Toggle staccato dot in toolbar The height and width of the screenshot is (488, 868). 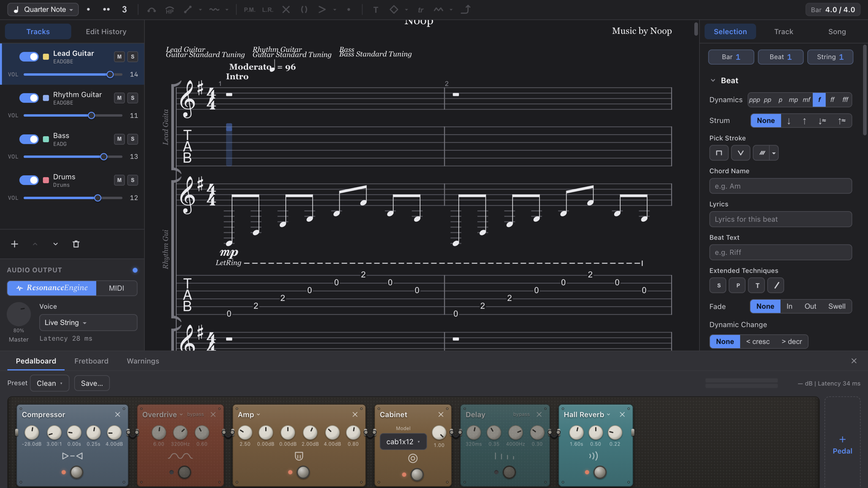tap(349, 9)
